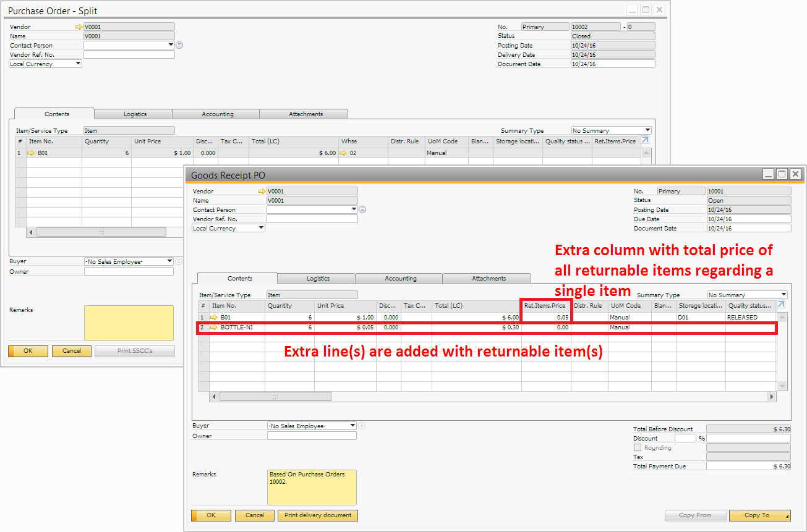Click the BOTTLE-NI item link arrow
The image size is (807, 532).
pyautogui.click(x=215, y=327)
